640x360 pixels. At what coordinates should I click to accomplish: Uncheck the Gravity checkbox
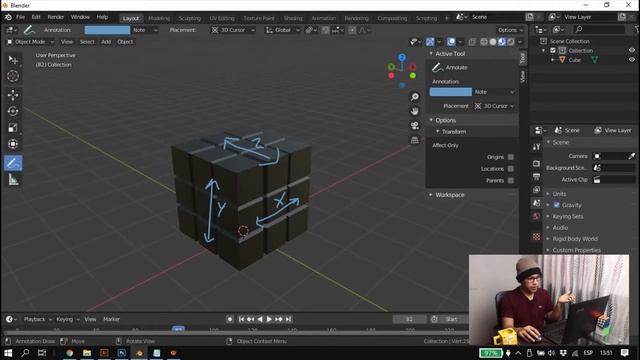[557, 205]
